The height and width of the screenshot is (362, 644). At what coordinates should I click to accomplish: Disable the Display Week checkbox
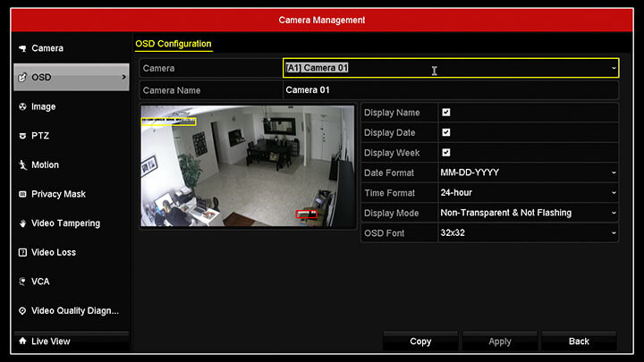coord(446,153)
